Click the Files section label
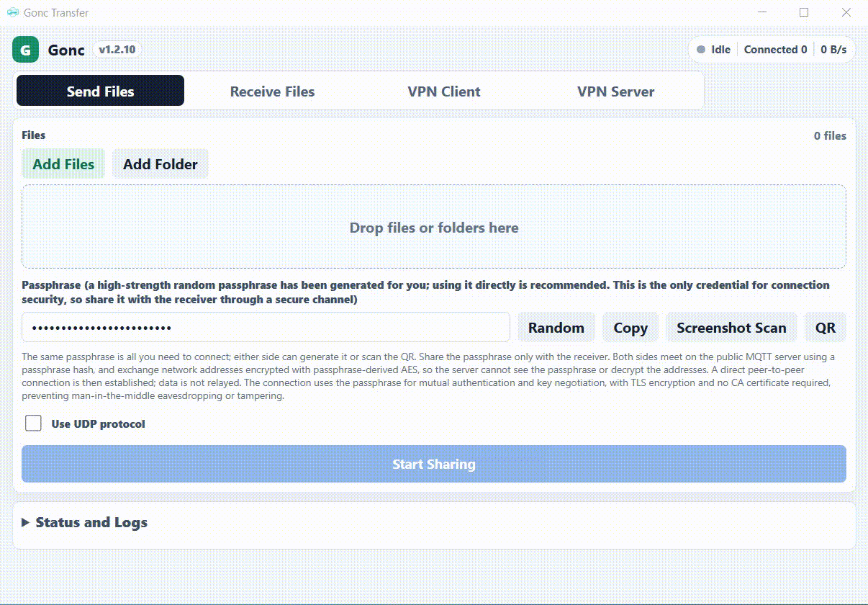Viewport: 868px width, 605px height. pyautogui.click(x=34, y=135)
